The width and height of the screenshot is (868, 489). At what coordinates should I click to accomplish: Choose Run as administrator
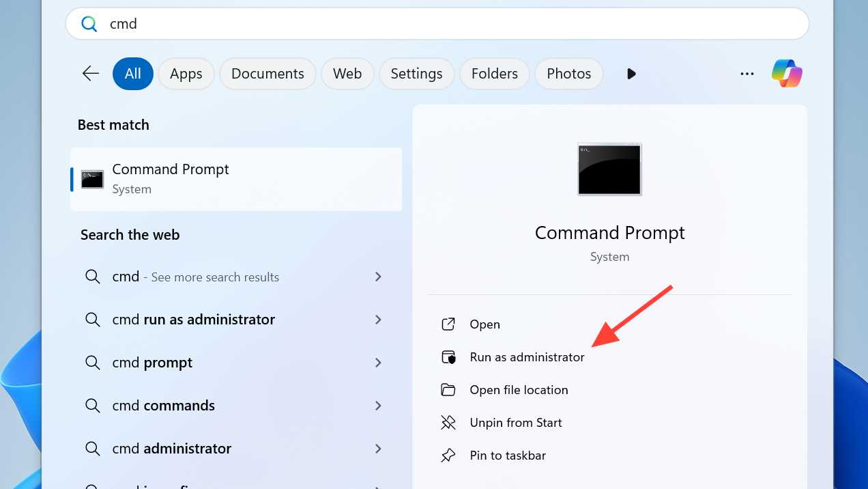527,357
